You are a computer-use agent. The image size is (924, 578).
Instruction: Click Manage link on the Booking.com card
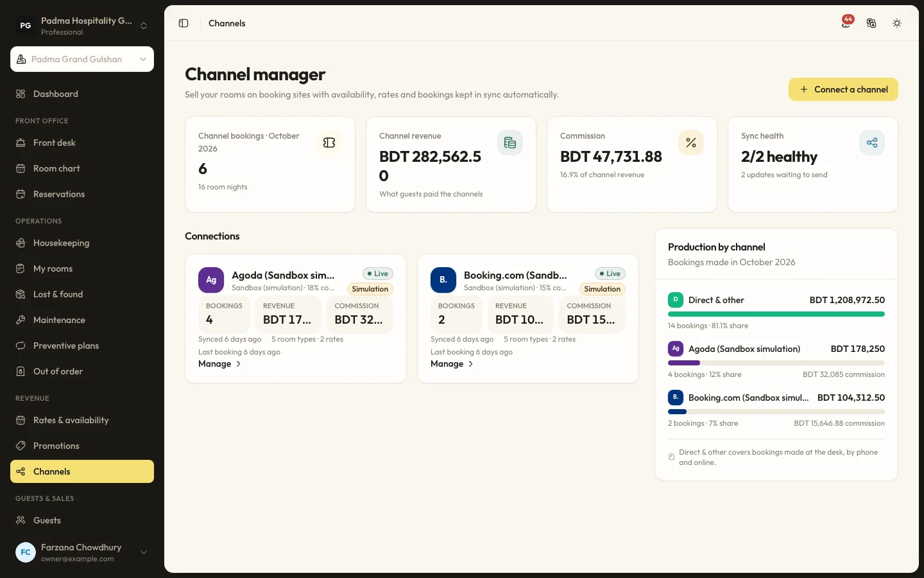pos(452,364)
